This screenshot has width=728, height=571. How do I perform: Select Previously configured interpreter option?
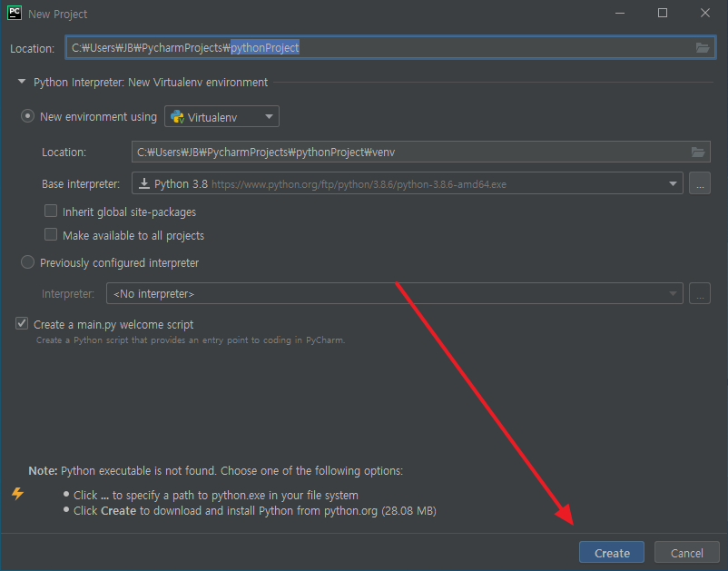28,262
